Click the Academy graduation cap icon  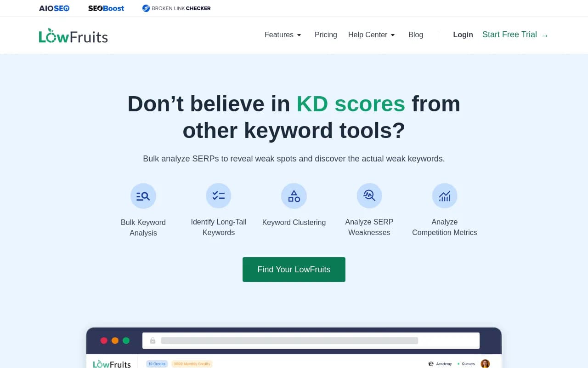pos(430,363)
